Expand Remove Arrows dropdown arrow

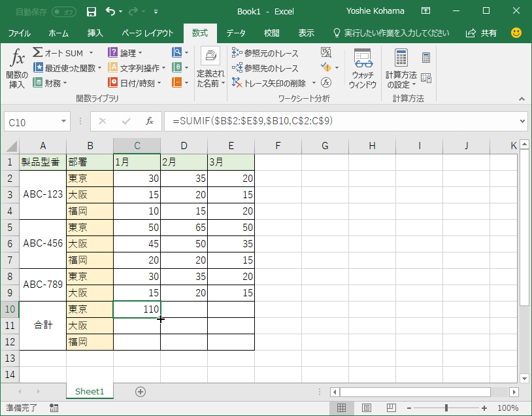314,83
